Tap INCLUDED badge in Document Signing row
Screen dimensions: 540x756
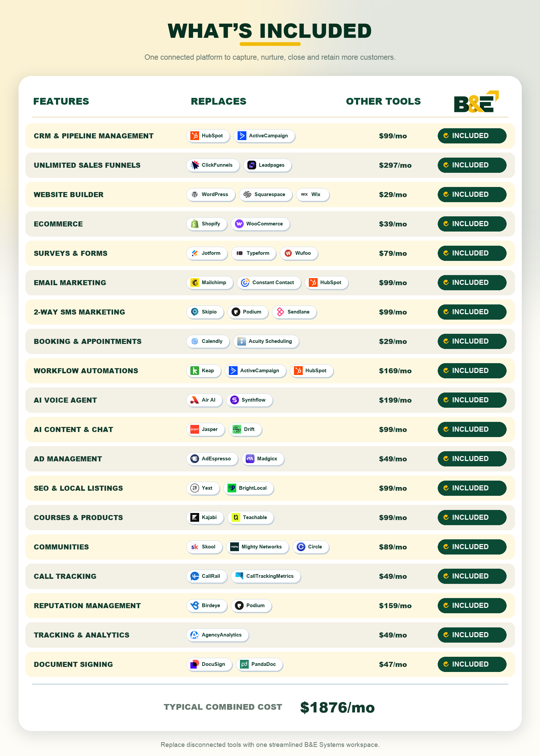click(472, 664)
